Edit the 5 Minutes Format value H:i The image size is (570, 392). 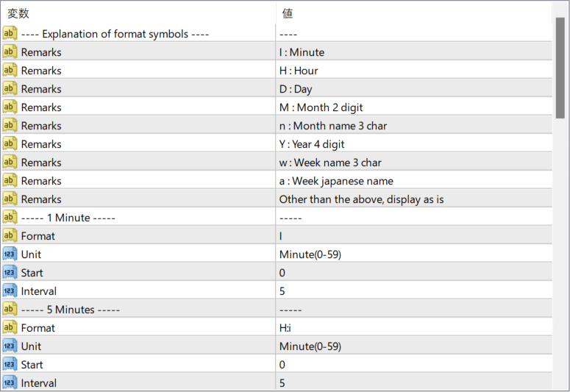coord(413,327)
